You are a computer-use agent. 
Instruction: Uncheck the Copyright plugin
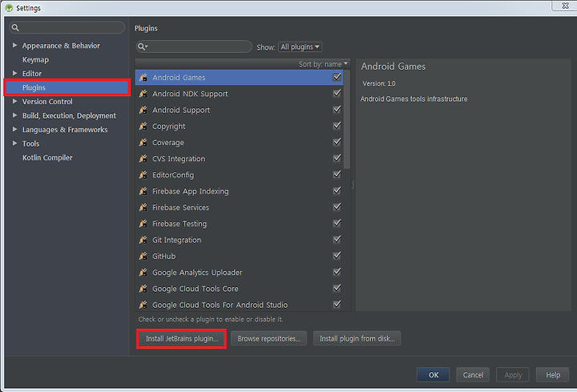(x=337, y=126)
